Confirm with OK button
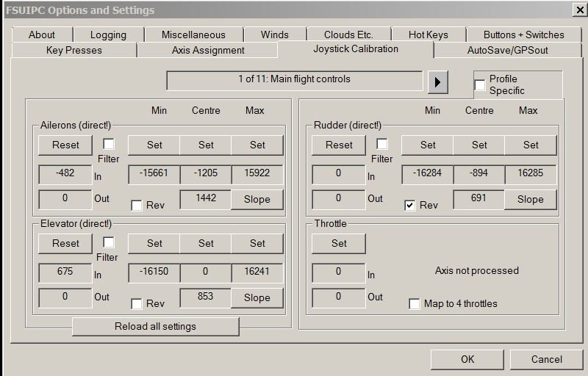Image resolution: width=588 pixels, height=376 pixels. 467,360
